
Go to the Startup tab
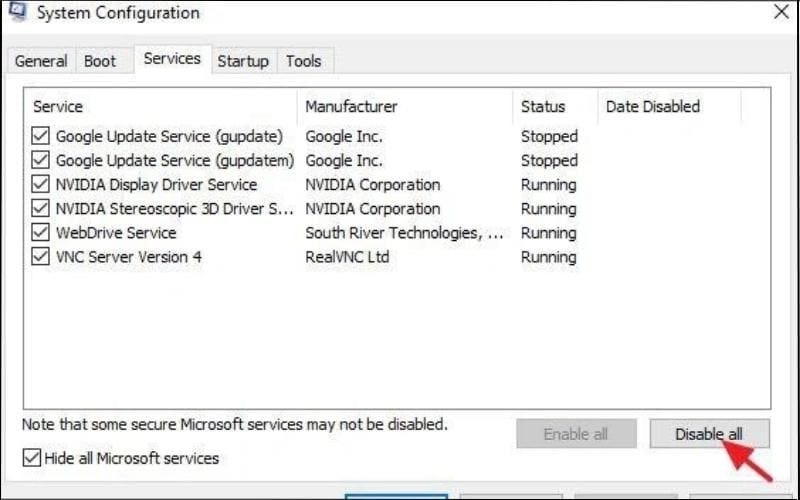click(243, 61)
